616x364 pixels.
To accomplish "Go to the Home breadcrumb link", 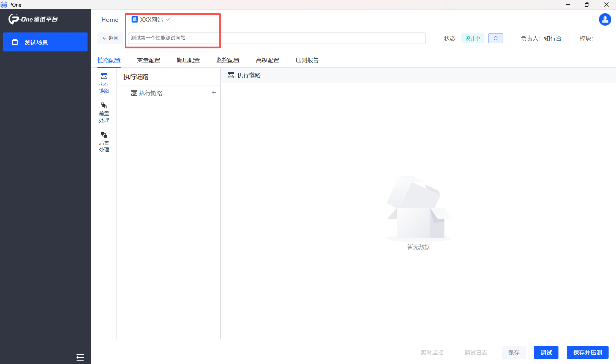I will (x=110, y=20).
